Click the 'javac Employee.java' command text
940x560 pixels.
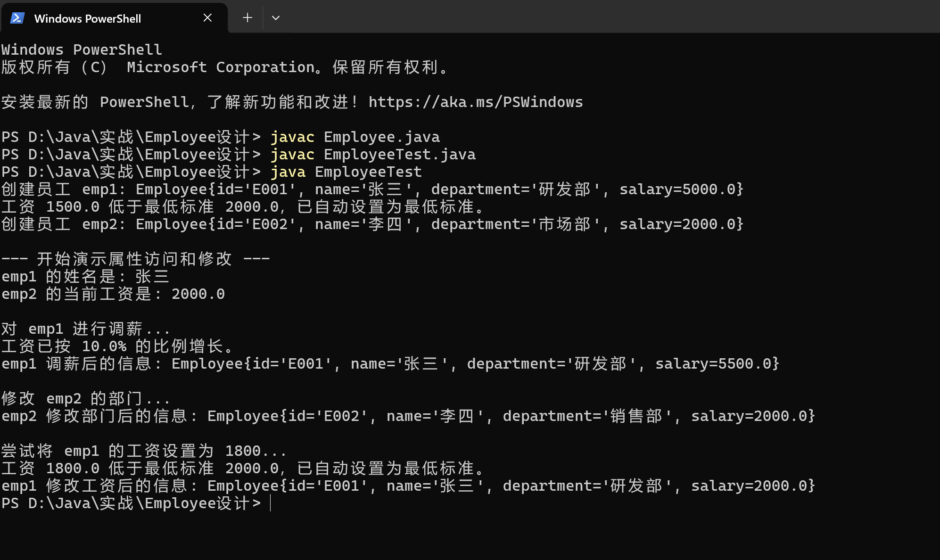coord(355,137)
